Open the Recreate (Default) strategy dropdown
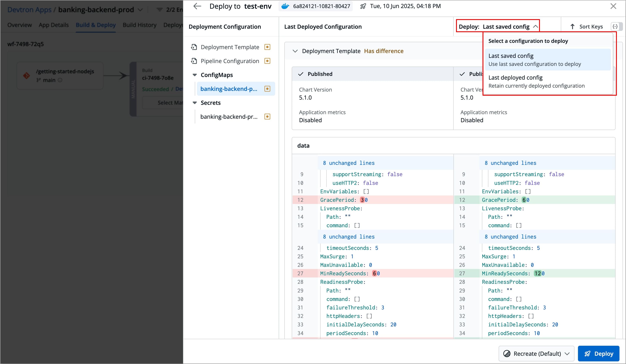The image size is (626, 364). tap(536, 354)
